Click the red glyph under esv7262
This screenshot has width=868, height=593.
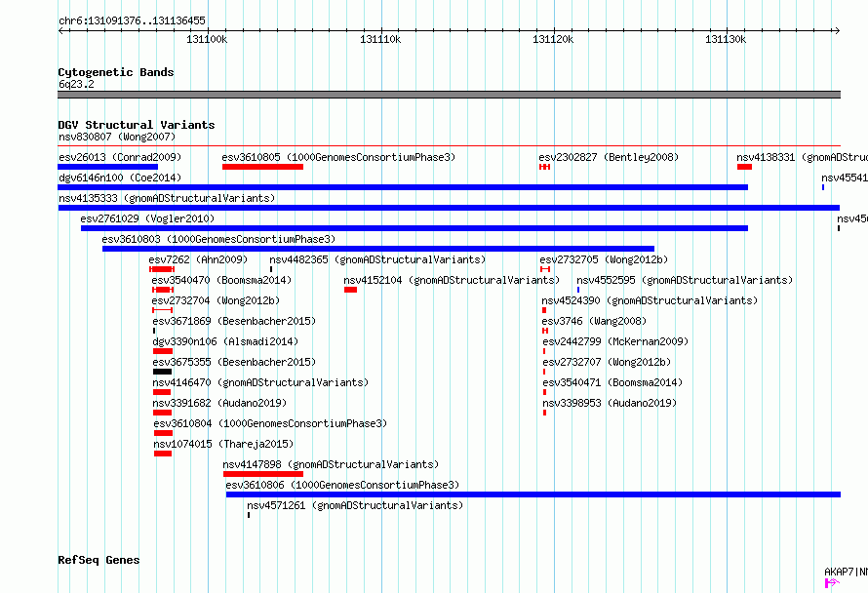click(x=162, y=269)
